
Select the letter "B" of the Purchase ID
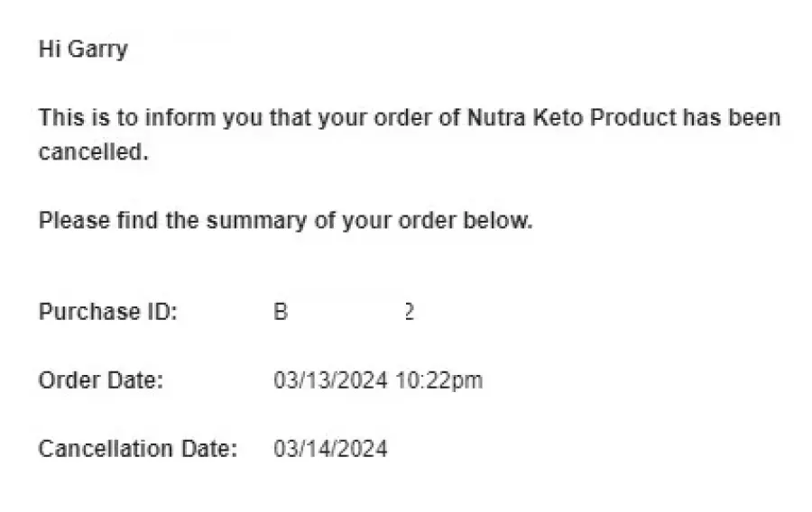(281, 312)
